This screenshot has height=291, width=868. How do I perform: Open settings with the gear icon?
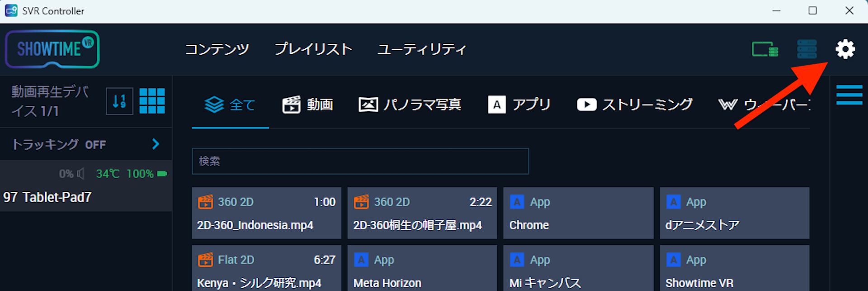(x=845, y=49)
